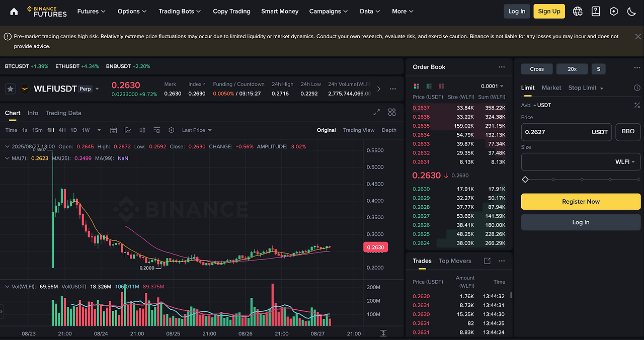Add WLFIUSDT to favorites with the star
Screen dimensions: 644x340
click(10, 89)
